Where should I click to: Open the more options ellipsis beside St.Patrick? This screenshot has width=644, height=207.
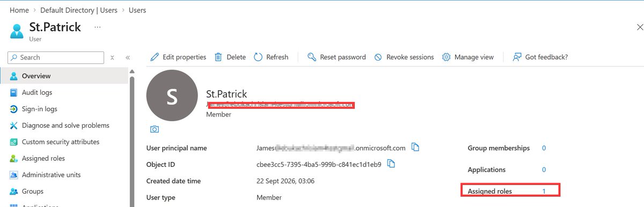[x=98, y=27]
